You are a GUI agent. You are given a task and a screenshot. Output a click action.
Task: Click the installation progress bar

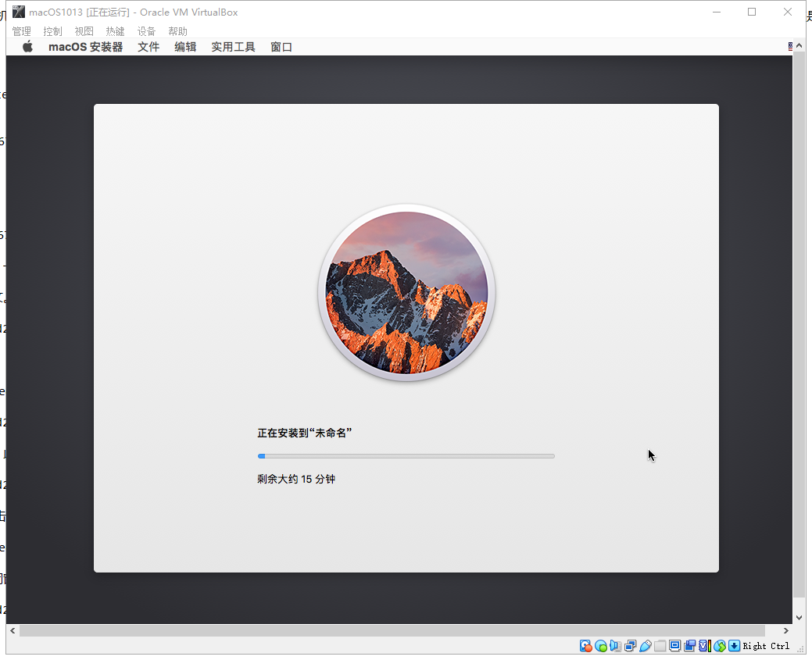pyautogui.click(x=406, y=456)
